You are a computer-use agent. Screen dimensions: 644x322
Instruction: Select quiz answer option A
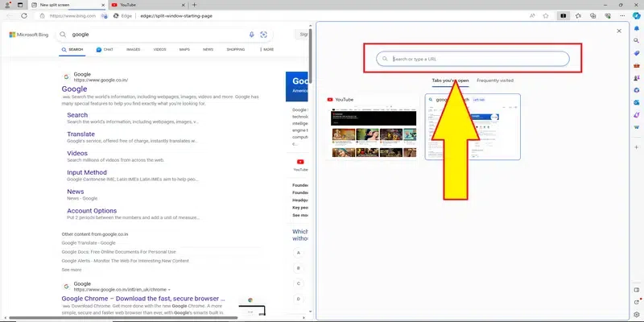pos(299,253)
